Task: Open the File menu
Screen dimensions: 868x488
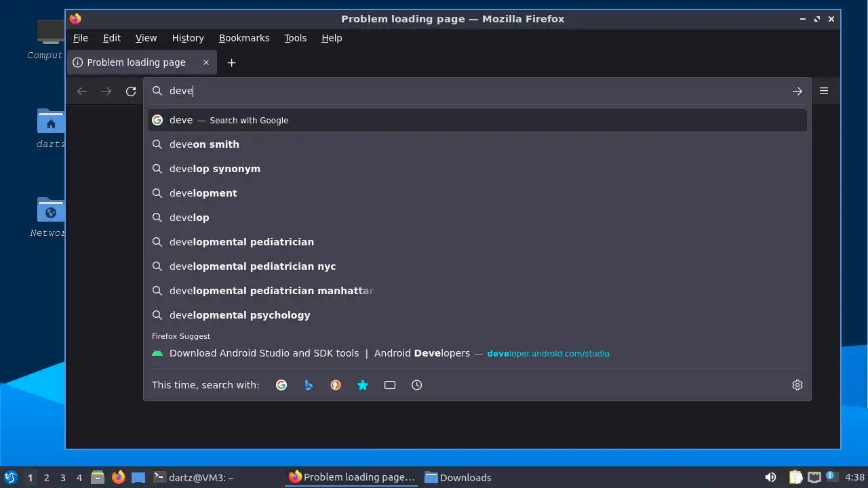Action: pos(81,38)
